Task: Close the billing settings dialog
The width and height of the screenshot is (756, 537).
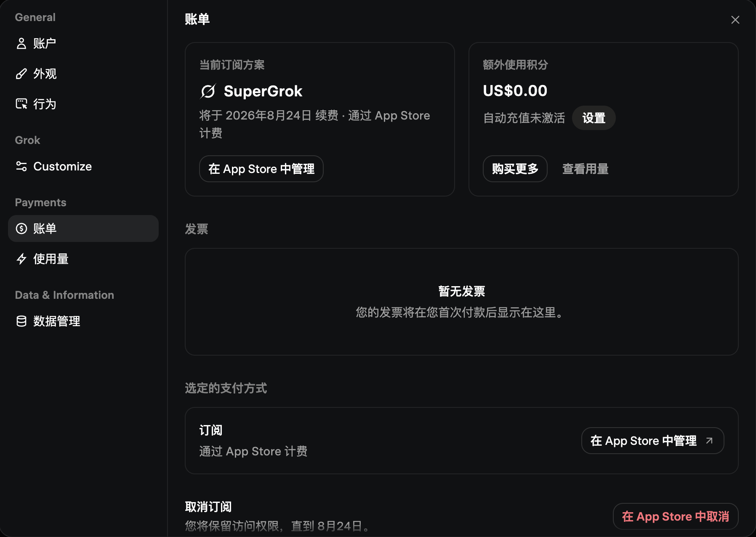Action: [735, 20]
